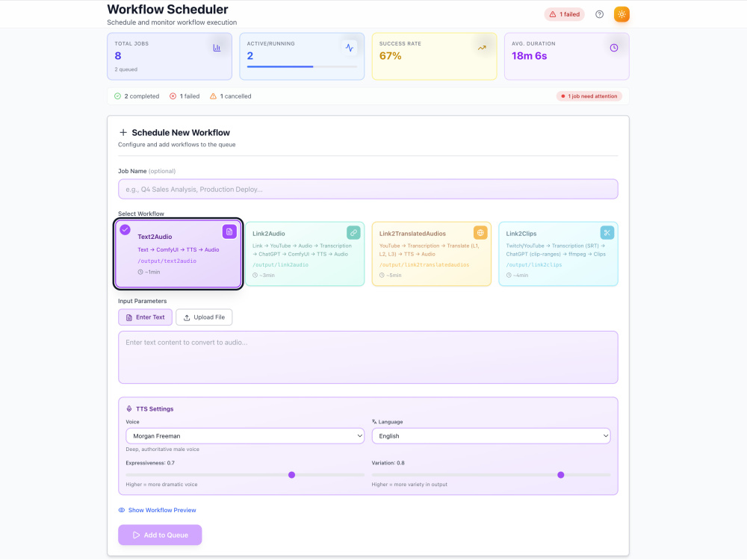Switch to the Enter Text tab
The height and width of the screenshot is (560, 747).
tap(146, 317)
